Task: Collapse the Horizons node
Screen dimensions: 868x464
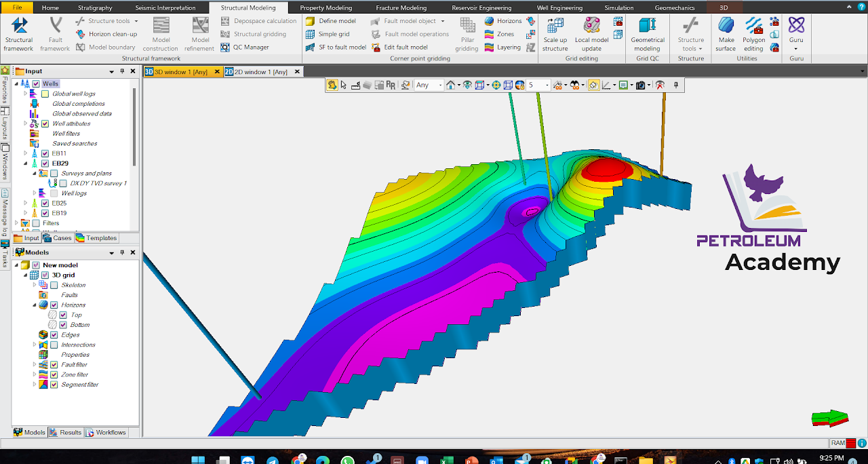Action: 35,305
